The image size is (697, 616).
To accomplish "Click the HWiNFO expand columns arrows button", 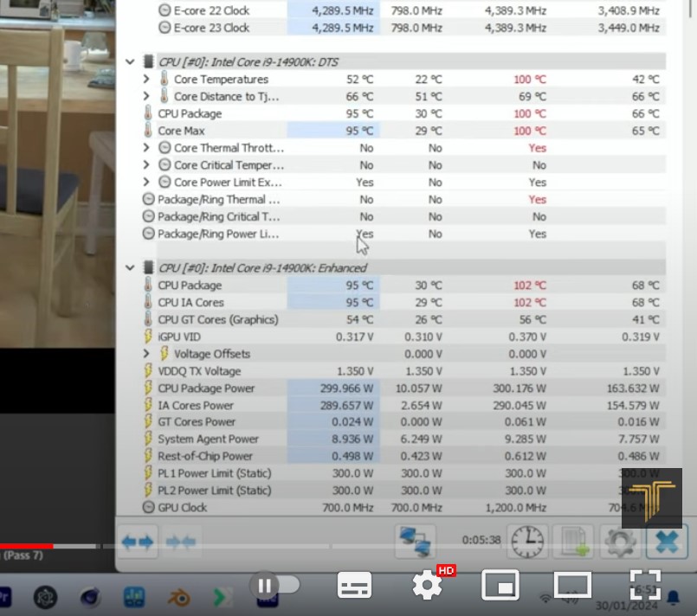I will 138,542.
